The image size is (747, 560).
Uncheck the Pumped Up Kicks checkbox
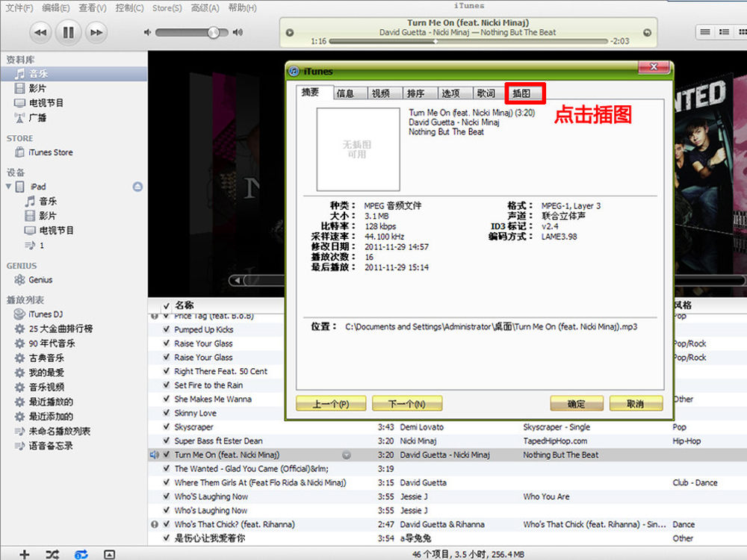(x=167, y=329)
